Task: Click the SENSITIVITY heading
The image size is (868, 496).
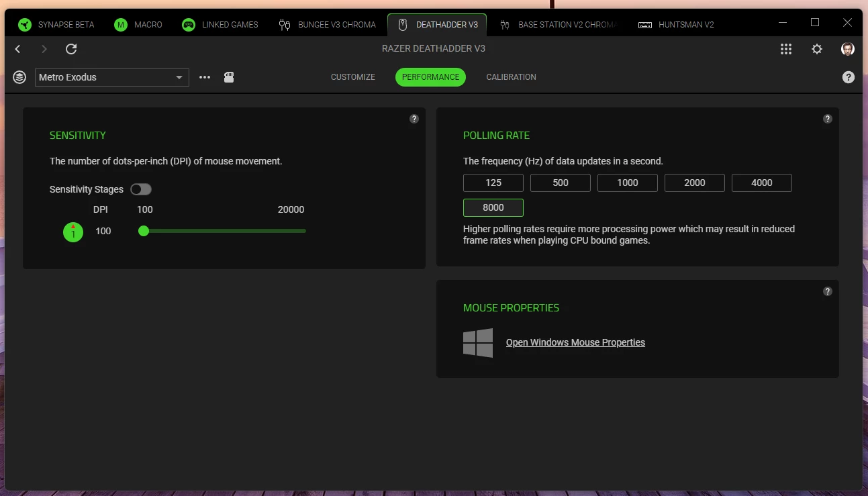Action: [x=78, y=136]
